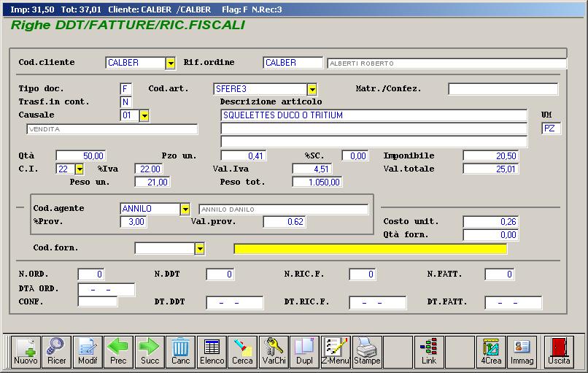588x373 pixels.
Task: Click the Qtà field showing 50,00
Action: pos(81,155)
